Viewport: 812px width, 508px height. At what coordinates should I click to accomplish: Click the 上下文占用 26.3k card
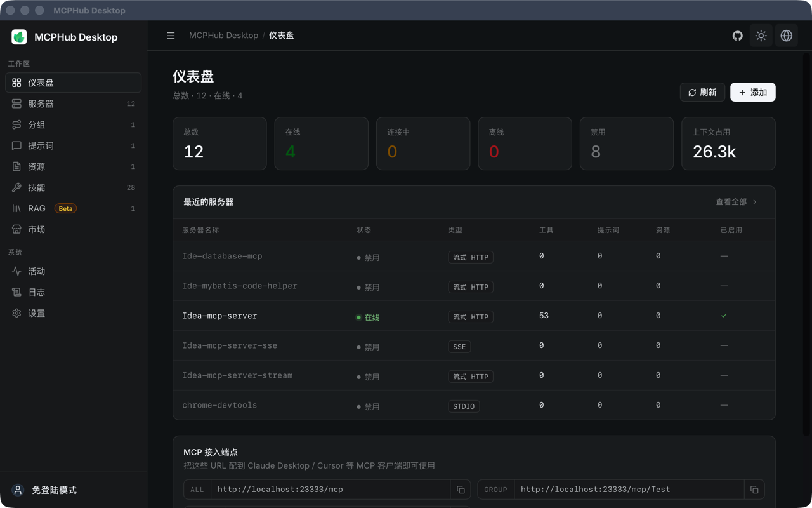[x=728, y=144]
